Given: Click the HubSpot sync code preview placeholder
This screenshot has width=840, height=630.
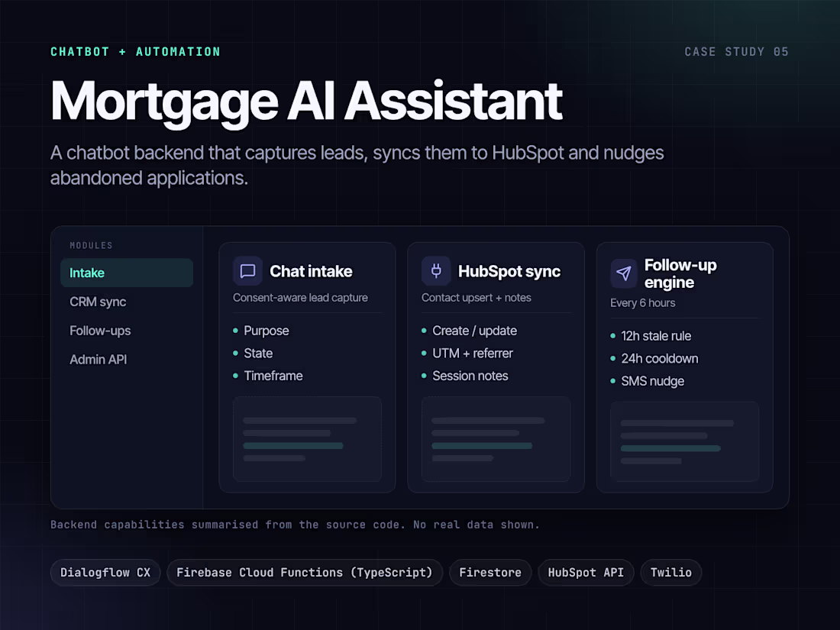Looking at the screenshot, I should (x=496, y=439).
